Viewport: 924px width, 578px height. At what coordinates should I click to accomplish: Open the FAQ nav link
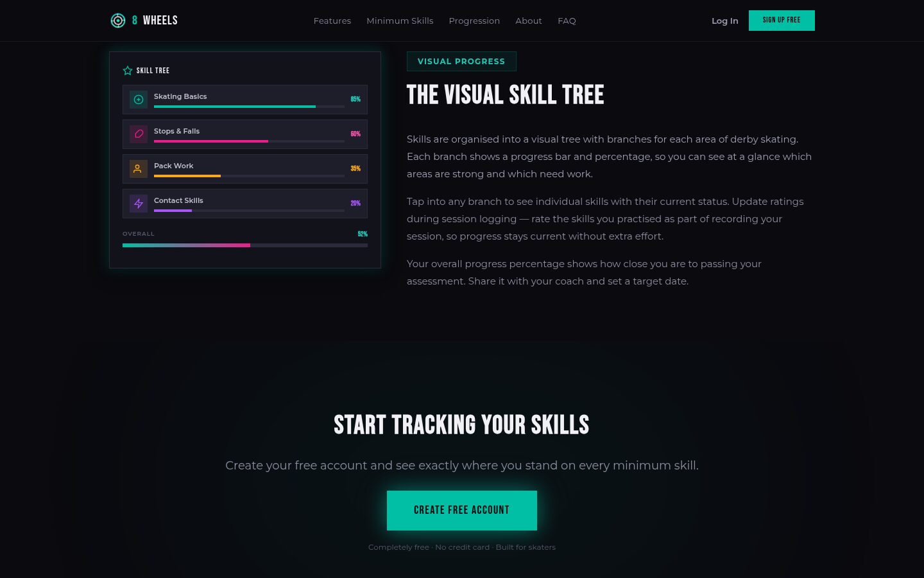pyautogui.click(x=567, y=21)
